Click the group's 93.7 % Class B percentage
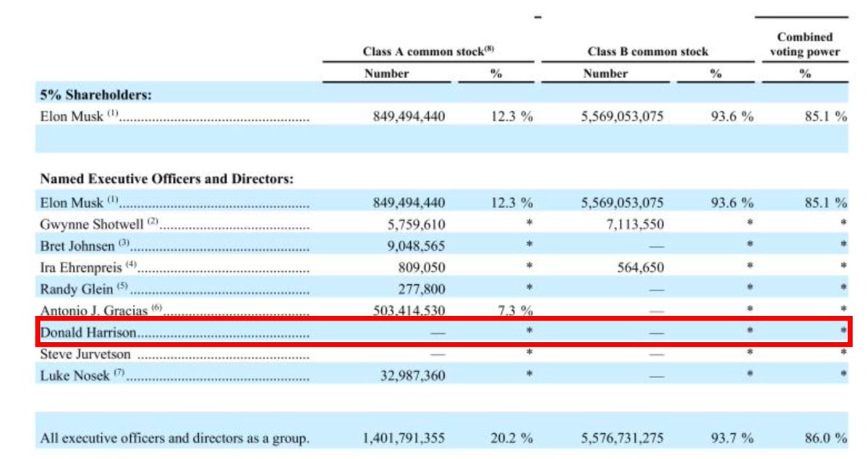The height and width of the screenshot is (459, 868). point(731,438)
